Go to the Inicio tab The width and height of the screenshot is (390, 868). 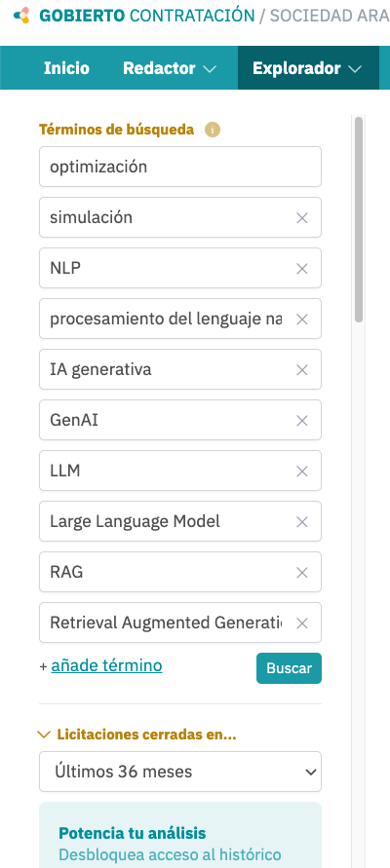pyautogui.click(x=66, y=68)
